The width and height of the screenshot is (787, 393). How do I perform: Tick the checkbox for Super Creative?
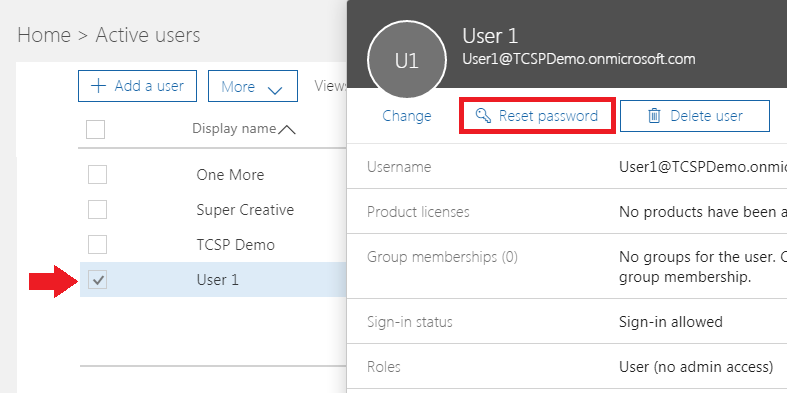[97, 209]
